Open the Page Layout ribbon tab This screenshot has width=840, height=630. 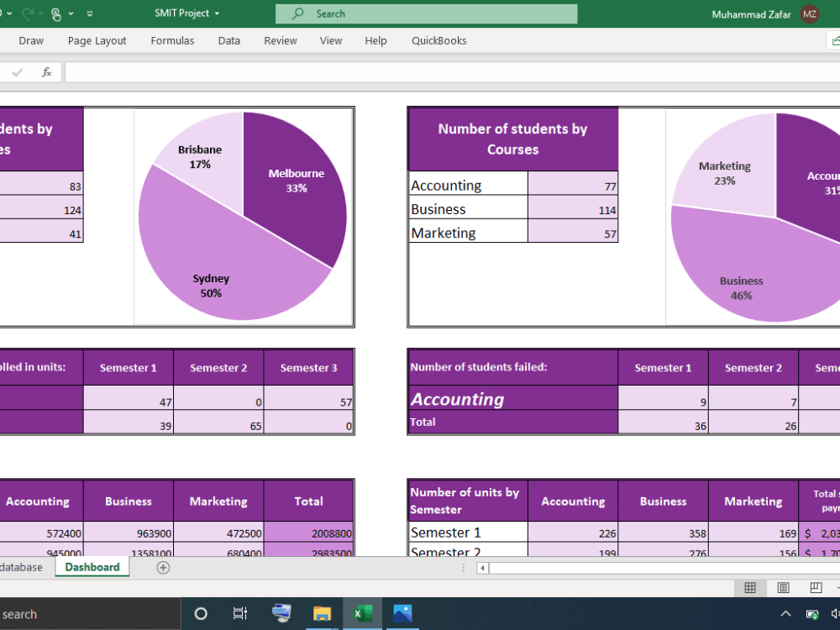click(97, 40)
